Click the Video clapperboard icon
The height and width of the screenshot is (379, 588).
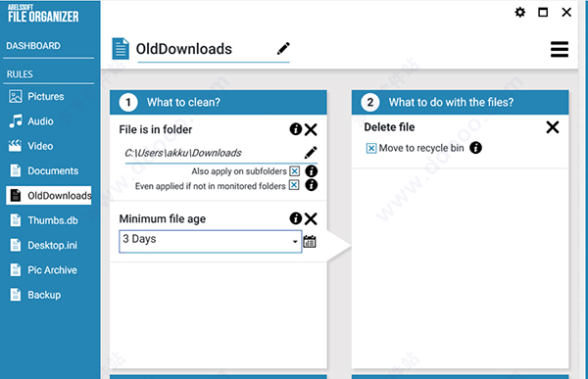(15, 146)
